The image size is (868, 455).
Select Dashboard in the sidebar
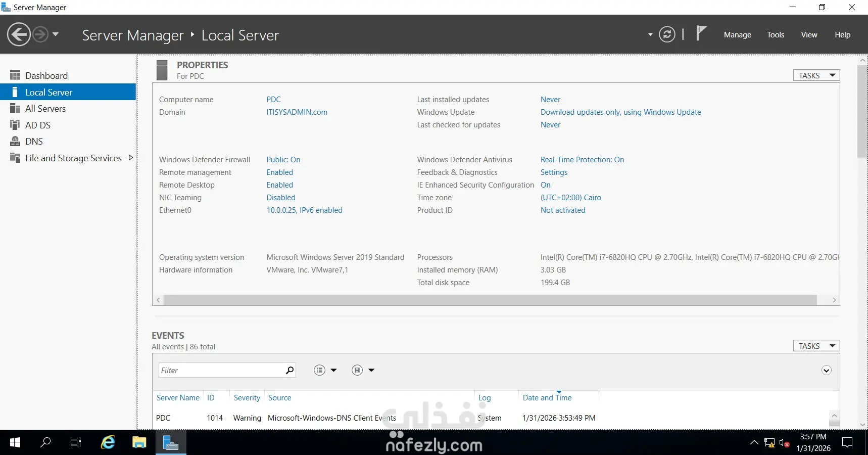tap(46, 76)
